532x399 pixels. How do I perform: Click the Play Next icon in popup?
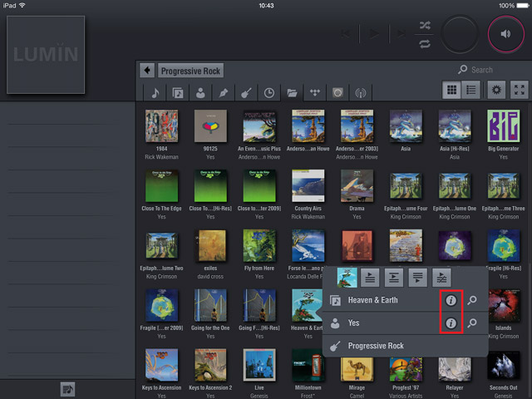[394, 277]
